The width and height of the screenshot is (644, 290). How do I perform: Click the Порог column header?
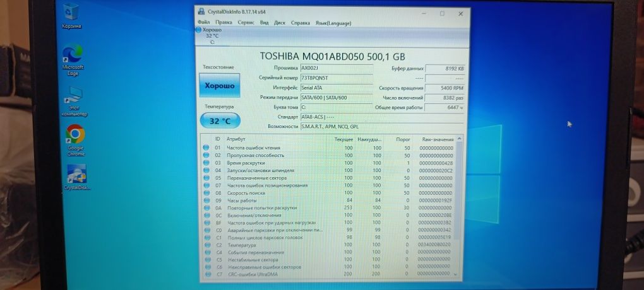click(x=403, y=139)
